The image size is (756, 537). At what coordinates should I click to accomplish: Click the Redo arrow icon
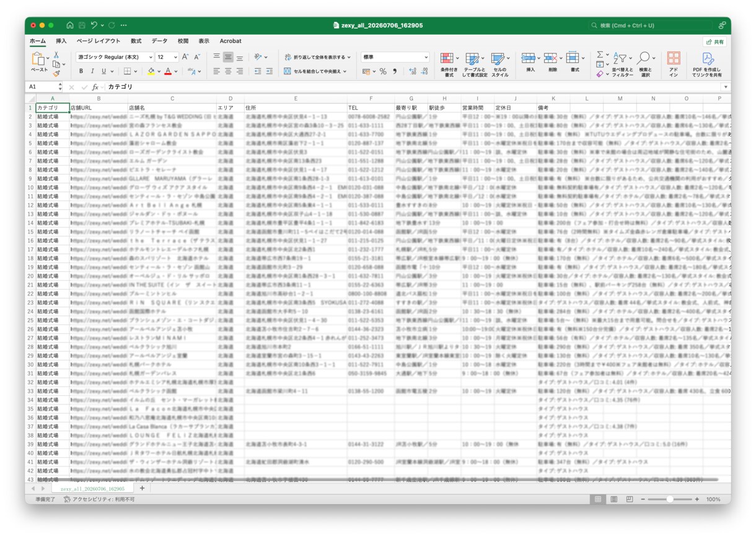pos(112,25)
